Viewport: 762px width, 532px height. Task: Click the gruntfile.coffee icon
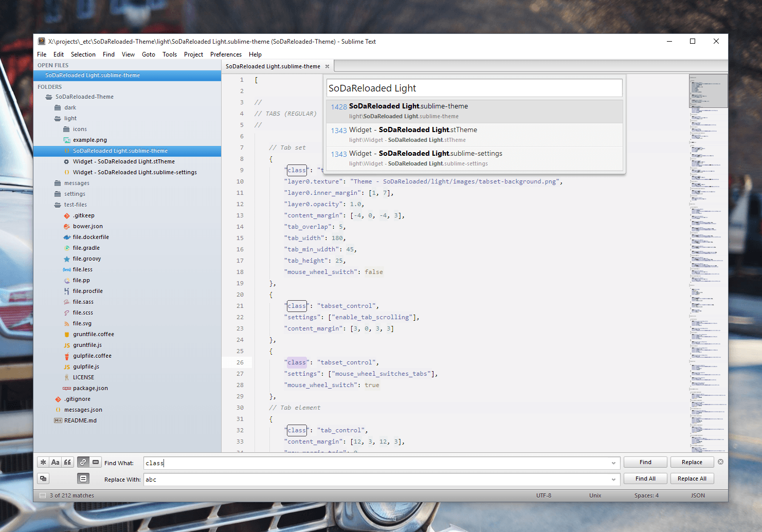tap(66, 334)
